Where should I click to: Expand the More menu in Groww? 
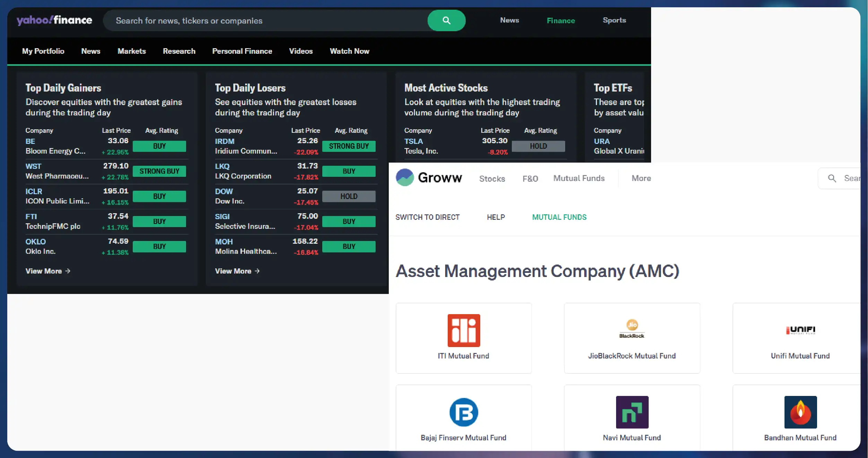tap(641, 178)
